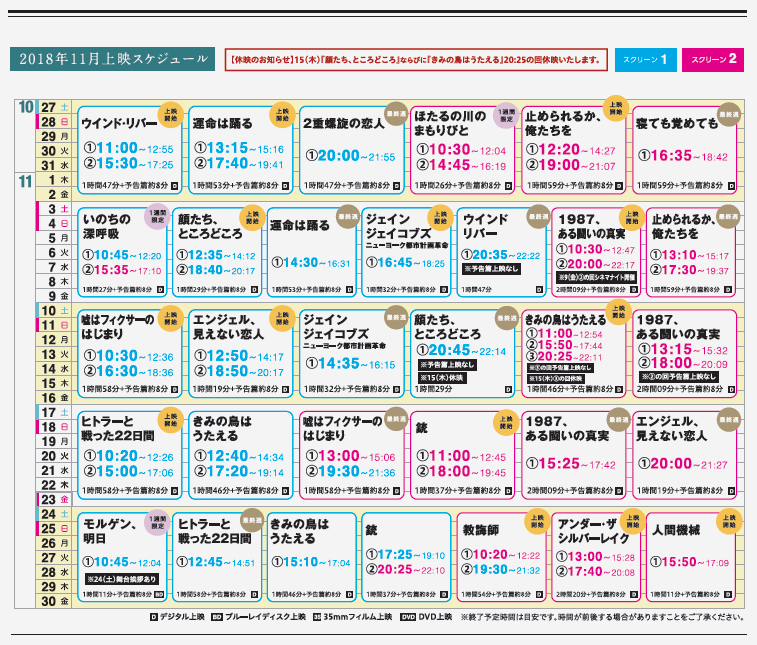Click the 3 土 date cell
This screenshot has width=757, height=645.
[x=54, y=209]
